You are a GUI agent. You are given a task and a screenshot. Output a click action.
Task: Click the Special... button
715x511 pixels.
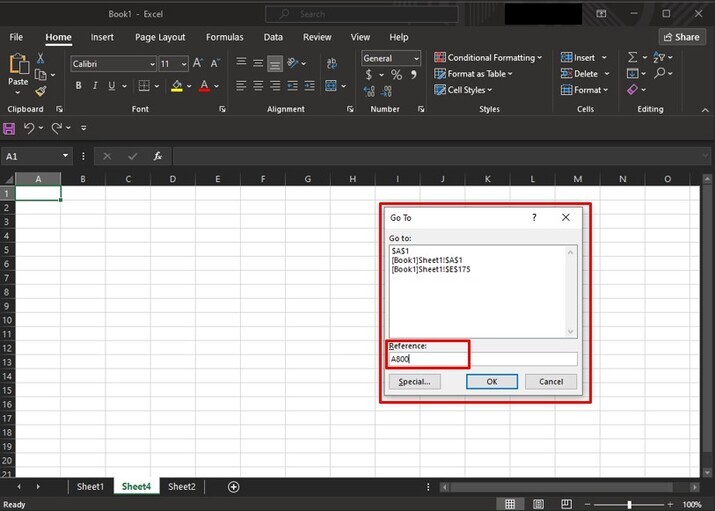coord(415,381)
